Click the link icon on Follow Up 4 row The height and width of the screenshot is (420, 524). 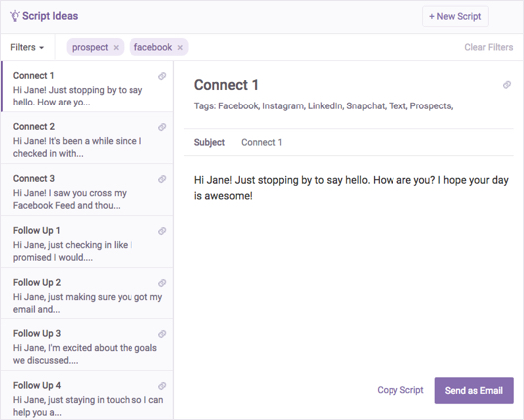pyautogui.click(x=162, y=386)
